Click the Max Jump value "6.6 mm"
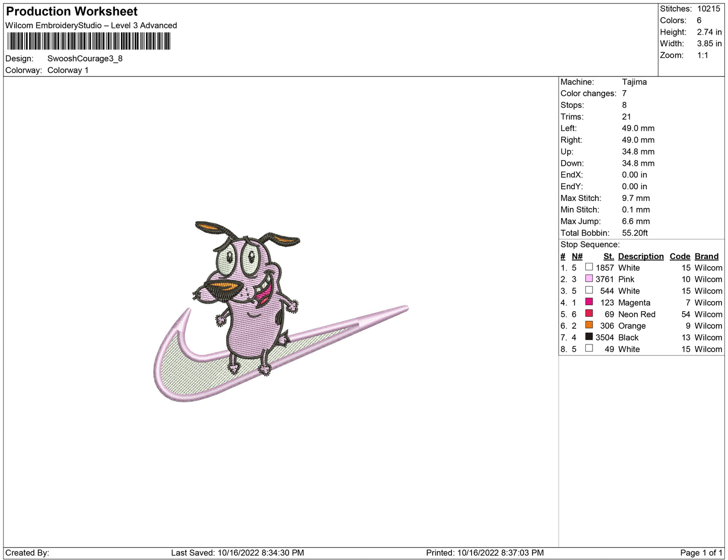 636,221
